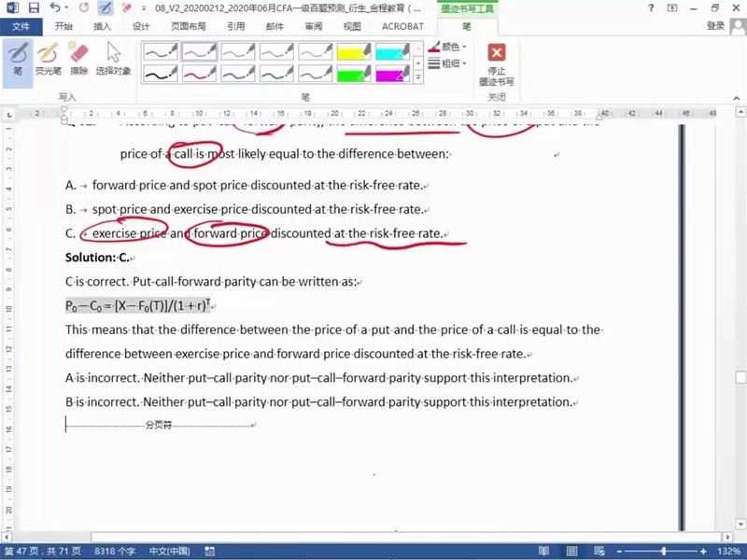Image resolution: width=747 pixels, height=560 pixels.
Task: Show the next row of the pen gallery
Action: coord(418,63)
